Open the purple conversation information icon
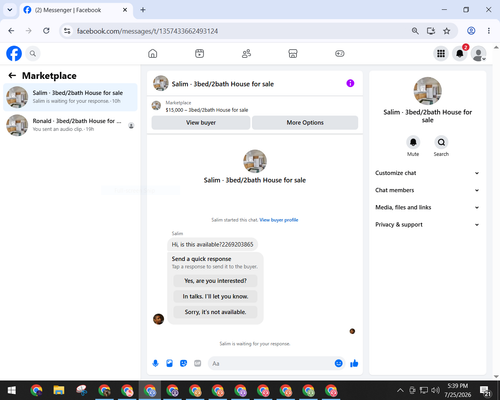Viewport: 500px width, 400px height. pyautogui.click(x=350, y=83)
